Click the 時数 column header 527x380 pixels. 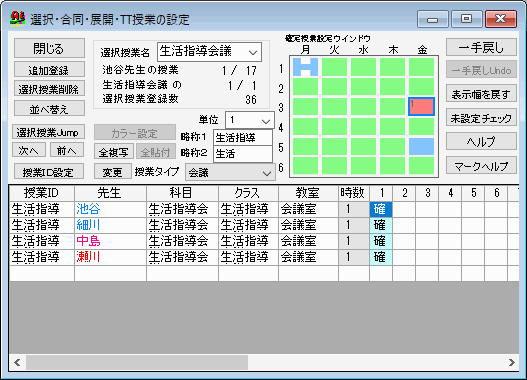click(354, 193)
